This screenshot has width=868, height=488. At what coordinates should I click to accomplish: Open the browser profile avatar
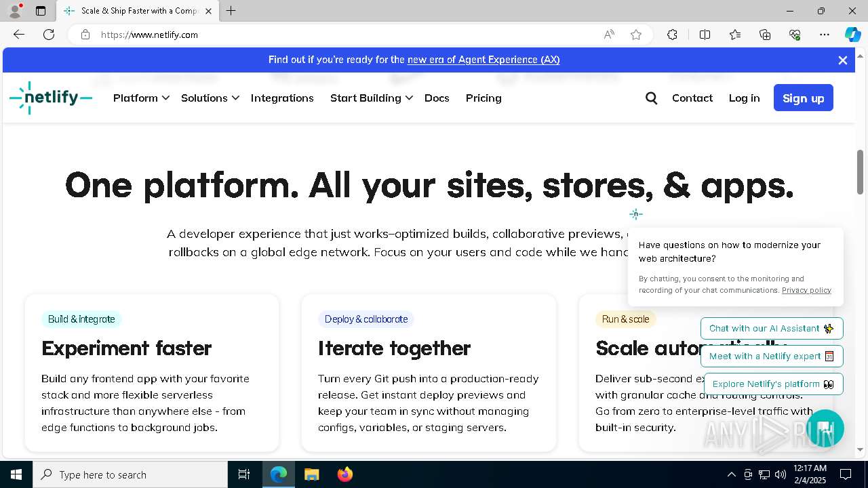pyautogui.click(x=15, y=11)
